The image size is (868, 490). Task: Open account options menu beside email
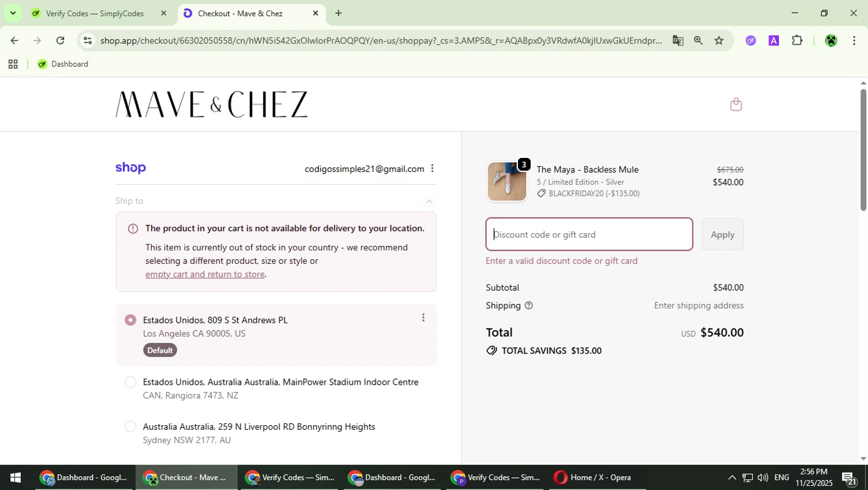point(432,168)
